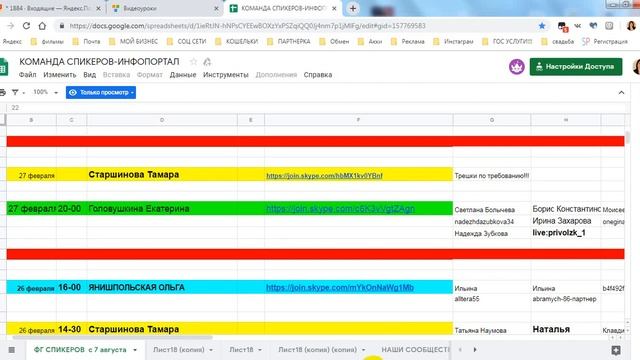
Task: Click the anonymous viewer purple avatar
Action: 517,67
